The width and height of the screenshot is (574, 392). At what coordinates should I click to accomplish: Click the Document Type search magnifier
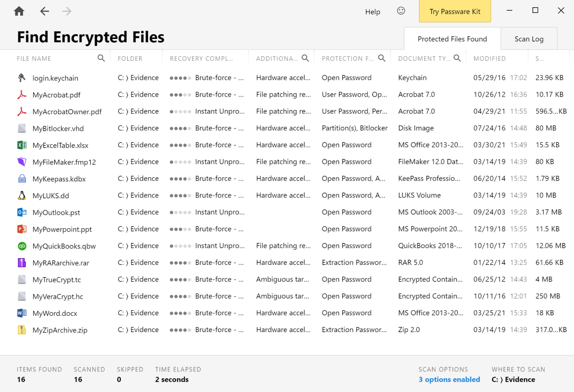pyautogui.click(x=457, y=58)
